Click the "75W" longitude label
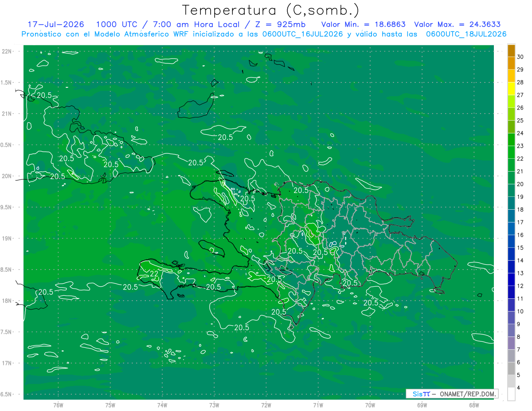The image size is (532, 411). [x=110, y=405]
